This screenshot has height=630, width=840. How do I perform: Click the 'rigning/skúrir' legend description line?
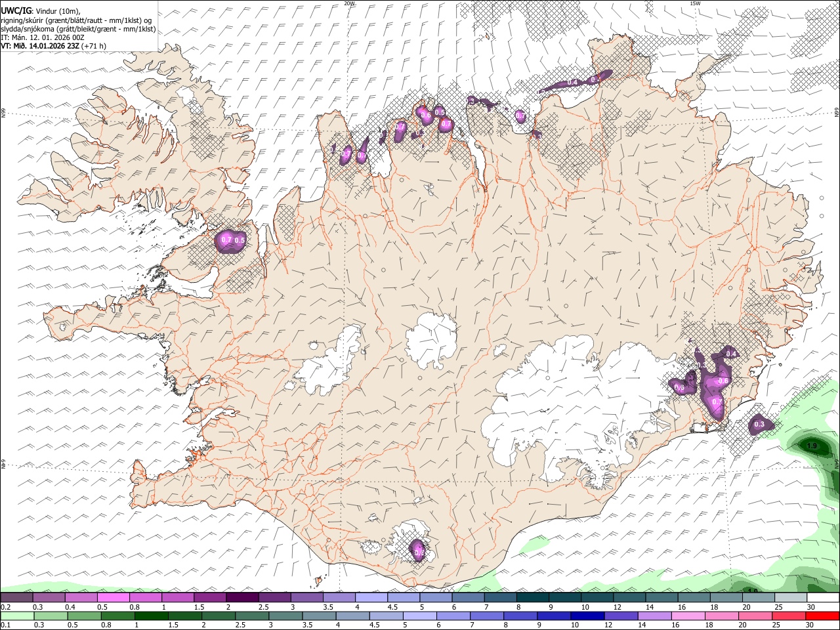77,20
